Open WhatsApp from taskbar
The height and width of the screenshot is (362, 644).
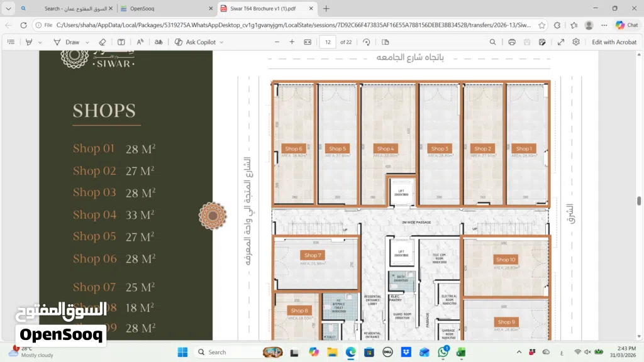pyautogui.click(x=443, y=352)
